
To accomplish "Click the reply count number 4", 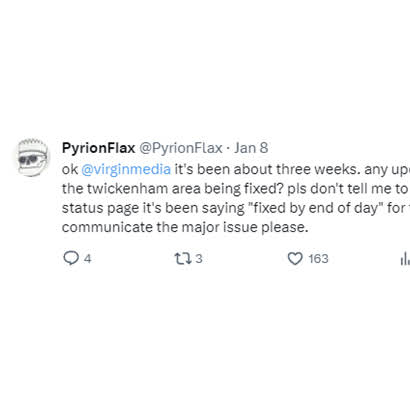I will pyautogui.click(x=87, y=259).
